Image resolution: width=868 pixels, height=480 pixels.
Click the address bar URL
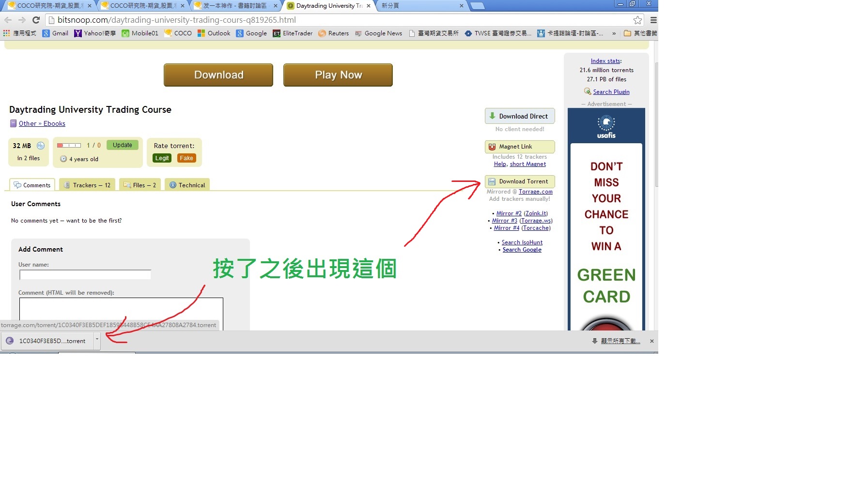[x=177, y=20]
